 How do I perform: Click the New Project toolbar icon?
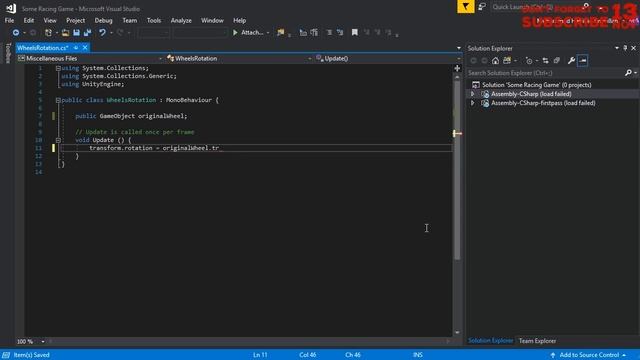point(48,32)
